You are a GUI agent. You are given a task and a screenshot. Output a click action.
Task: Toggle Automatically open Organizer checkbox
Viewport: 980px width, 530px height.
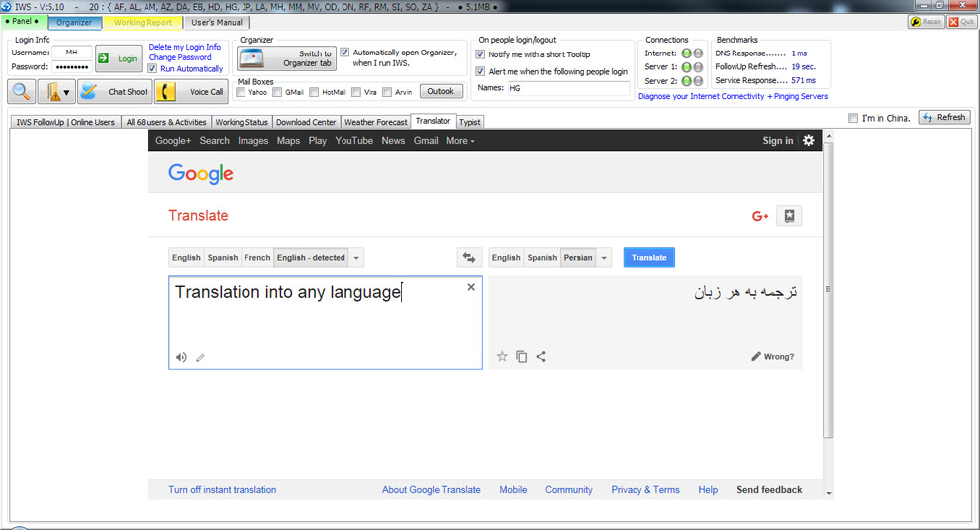344,53
